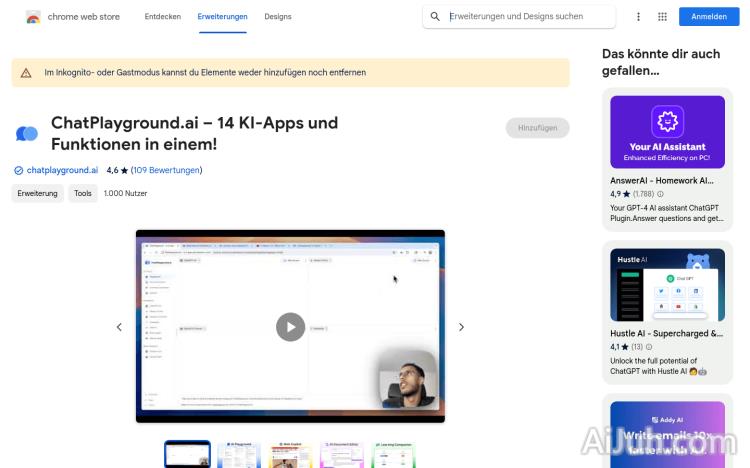Image resolution: width=750 pixels, height=468 pixels.
Task: Select the Designs tab
Action: tap(278, 17)
